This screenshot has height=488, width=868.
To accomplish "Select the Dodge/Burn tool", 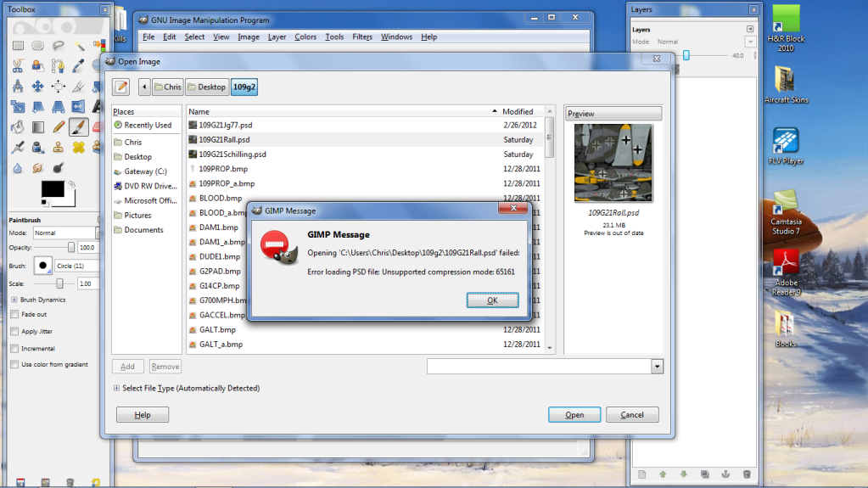I will [59, 168].
